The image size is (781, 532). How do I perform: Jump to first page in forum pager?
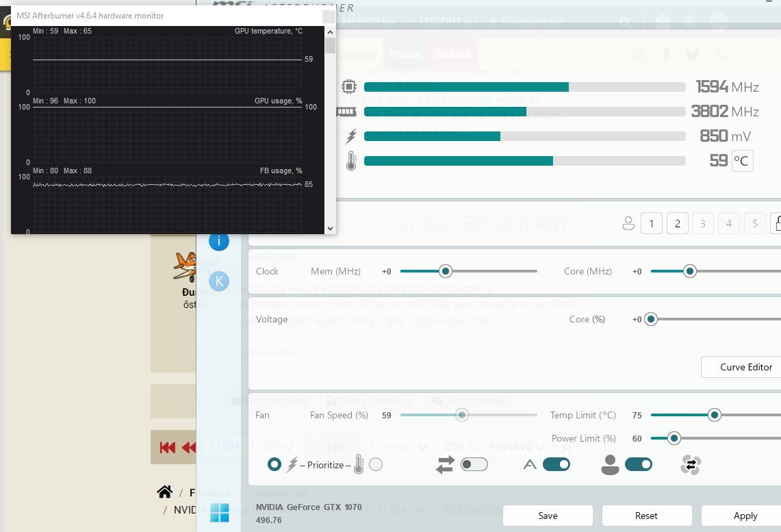click(x=167, y=447)
